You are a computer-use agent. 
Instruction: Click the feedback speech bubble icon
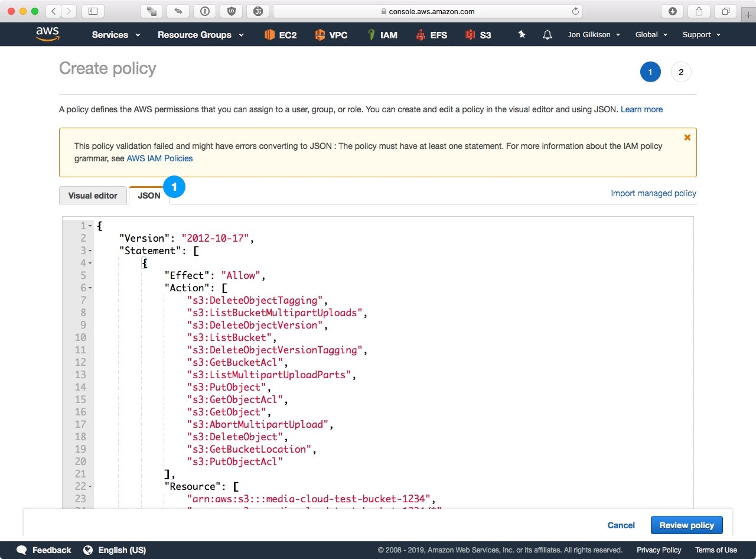click(21, 550)
